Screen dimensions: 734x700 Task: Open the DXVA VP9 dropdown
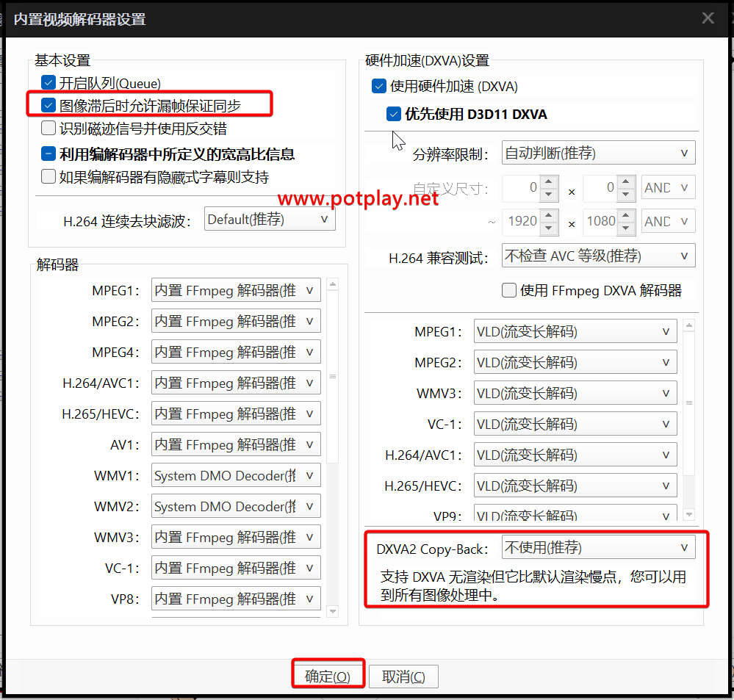(x=575, y=513)
